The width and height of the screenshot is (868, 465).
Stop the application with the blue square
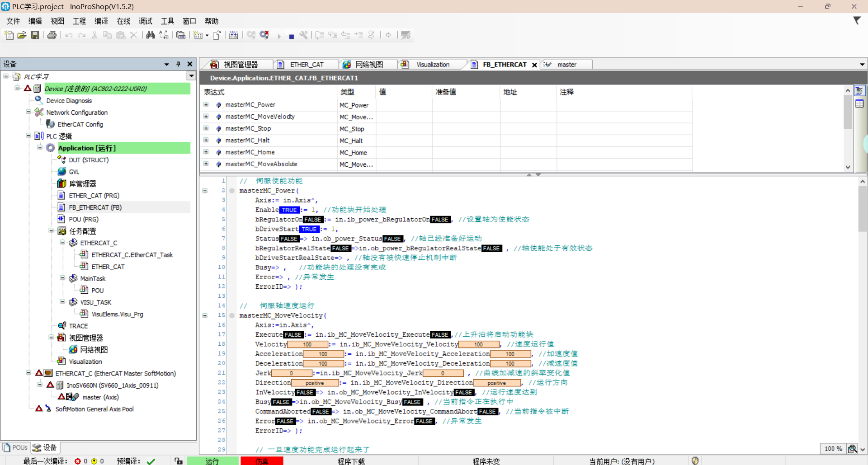[x=292, y=36]
